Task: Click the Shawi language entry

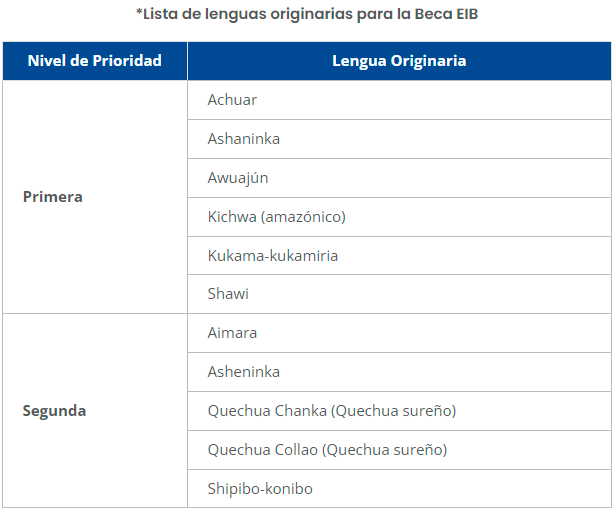Action: 228,295
